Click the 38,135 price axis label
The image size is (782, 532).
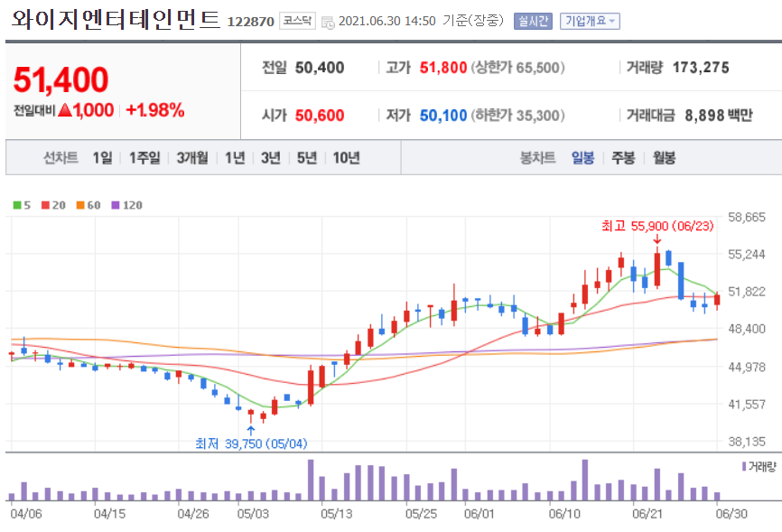pos(747,441)
